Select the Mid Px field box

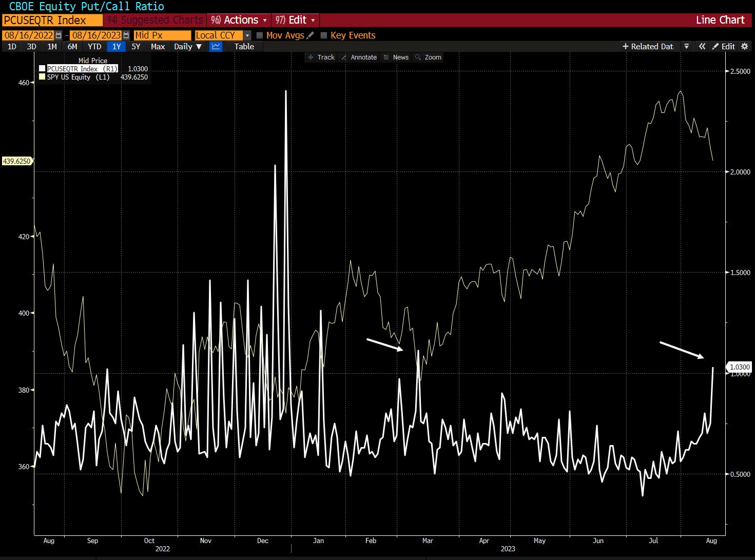162,35
